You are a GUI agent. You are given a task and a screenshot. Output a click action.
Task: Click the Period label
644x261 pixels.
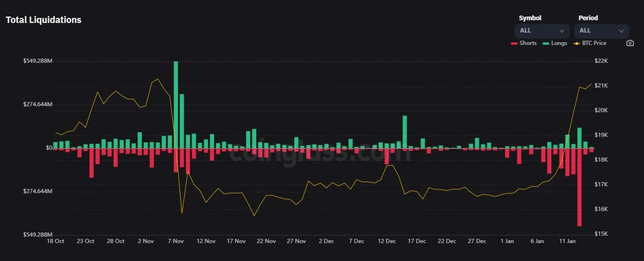[588, 18]
